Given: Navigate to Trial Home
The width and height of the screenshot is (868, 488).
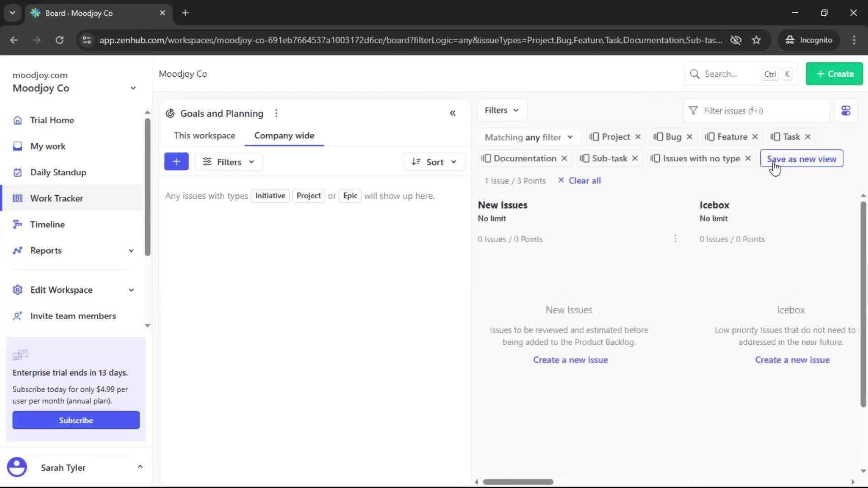Looking at the screenshot, I should pyautogui.click(x=52, y=120).
